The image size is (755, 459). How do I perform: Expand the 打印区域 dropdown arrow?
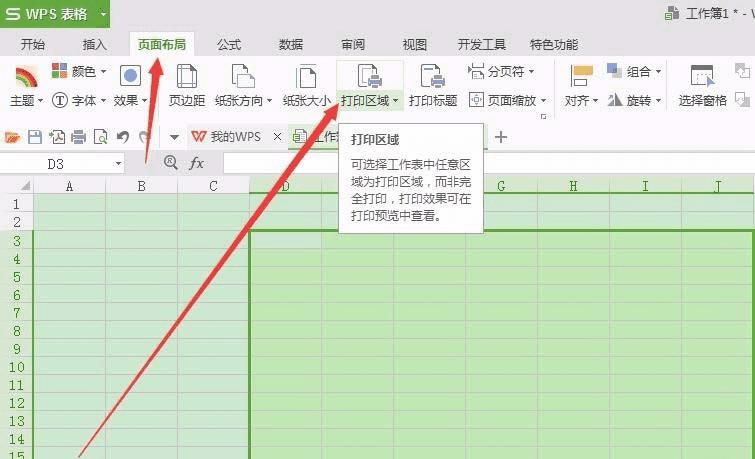point(395,101)
